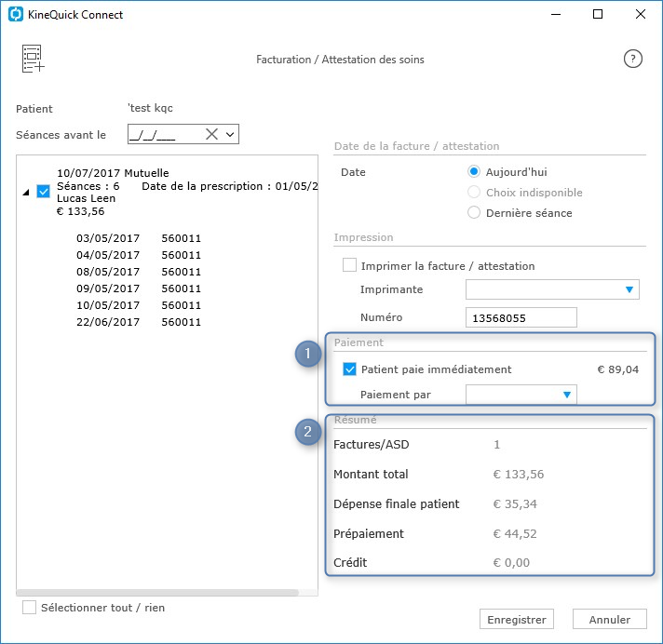Image resolution: width=663 pixels, height=644 pixels.
Task: Open the Paiement par dropdown
Action: [521, 395]
